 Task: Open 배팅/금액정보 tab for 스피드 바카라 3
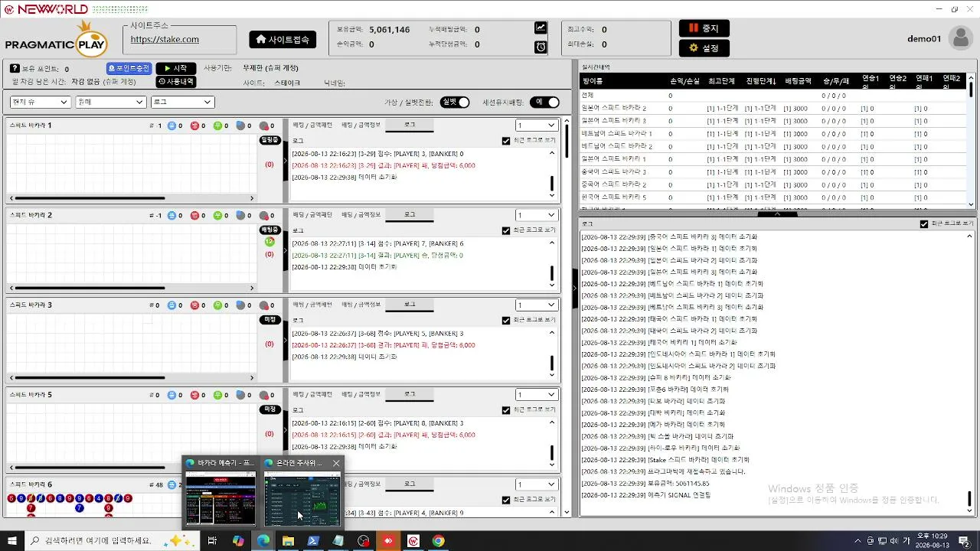point(361,305)
